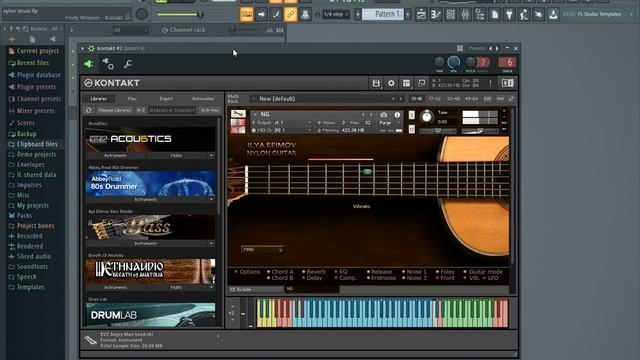Switch to the Libraries tab
The image size is (640, 360).
coord(99,99)
